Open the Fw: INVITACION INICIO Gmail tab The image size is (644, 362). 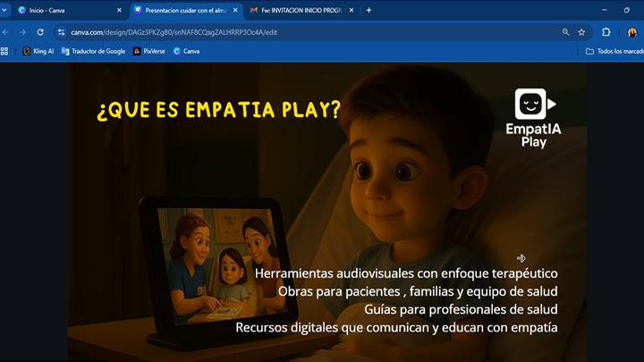pyautogui.click(x=295, y=10)
